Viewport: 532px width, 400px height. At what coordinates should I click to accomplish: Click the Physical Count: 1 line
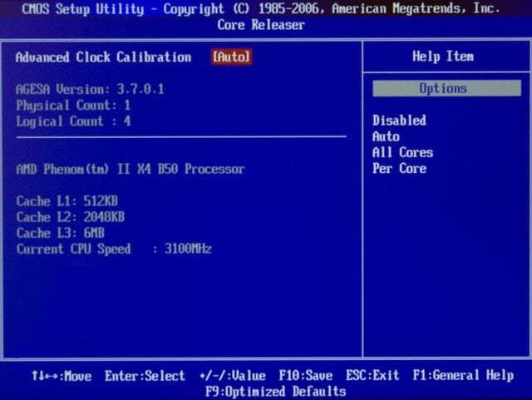(x=73, y=106)
